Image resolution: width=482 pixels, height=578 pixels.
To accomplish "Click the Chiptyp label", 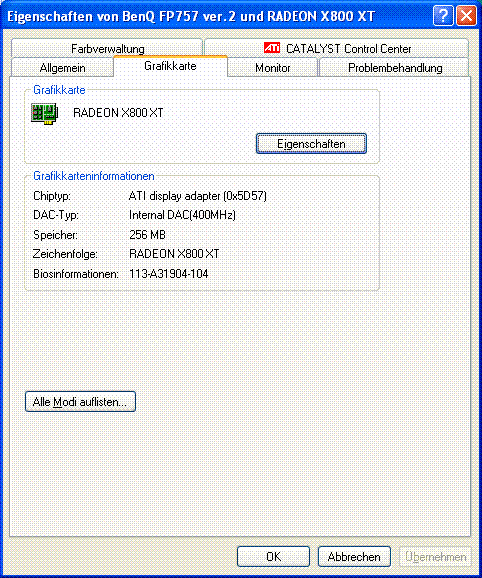I will tap(52, 196).
